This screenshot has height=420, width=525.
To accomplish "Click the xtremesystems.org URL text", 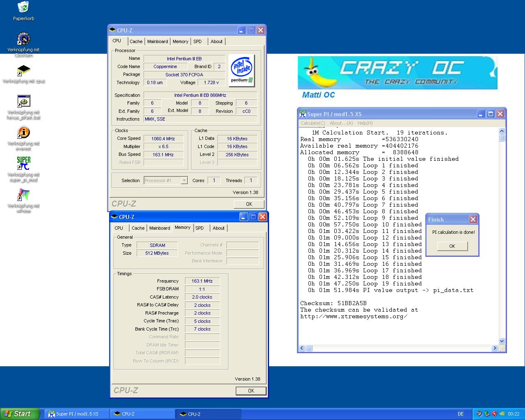I will click(x=354, y=316).
